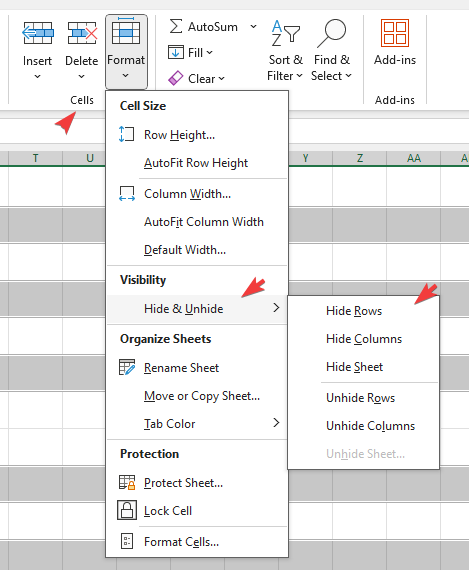Click the Lock Cell padlock icon
469x570 pixels.
coord(127,510)
